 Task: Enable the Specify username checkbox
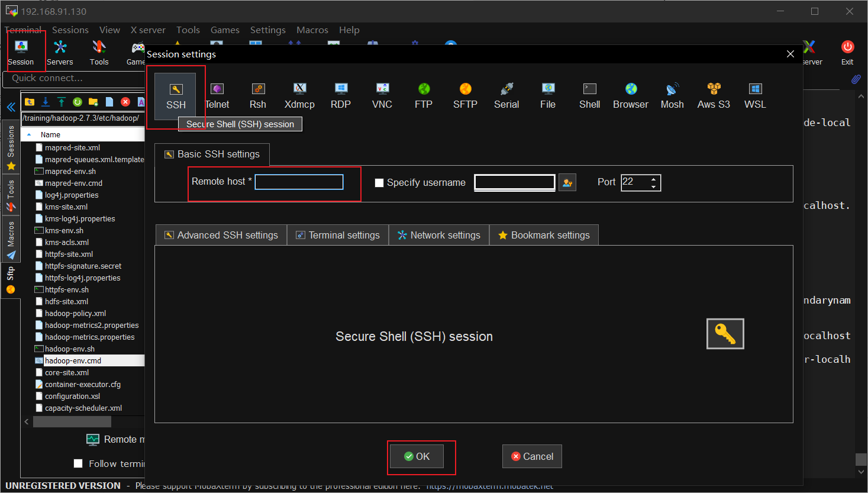[x=379, y=183]
